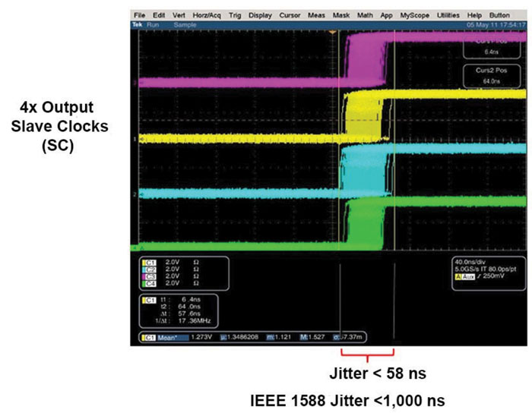532x416 pixels.
Task: Click the C4 green channel badge
Action: pyautogui.click(x=144, y=282)
